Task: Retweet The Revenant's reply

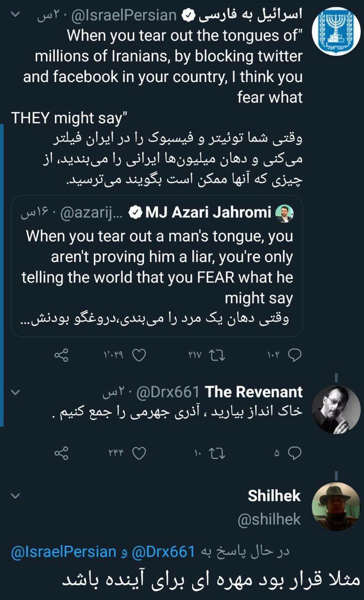Action: pos(215,453)
